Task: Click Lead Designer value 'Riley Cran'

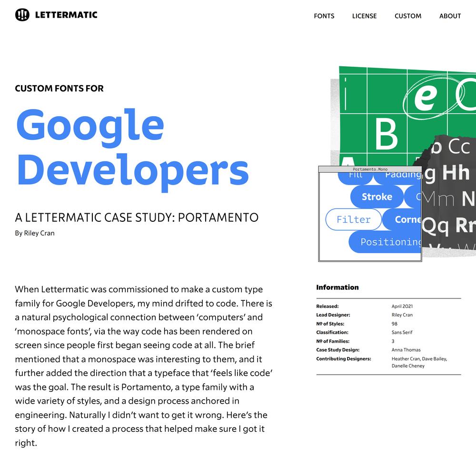Action: pyautogui.click(x=402, y=315)
